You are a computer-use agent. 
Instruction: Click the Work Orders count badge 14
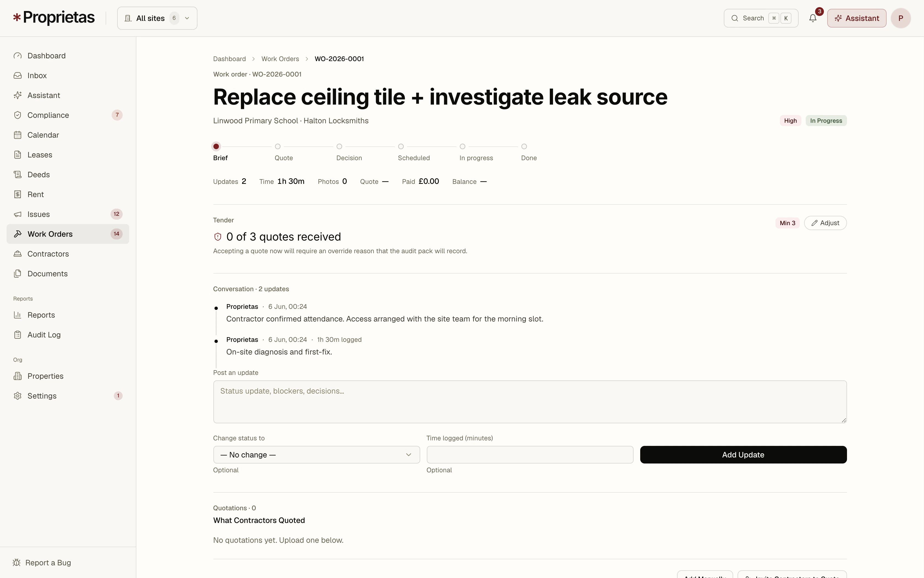tap(116, 234)
